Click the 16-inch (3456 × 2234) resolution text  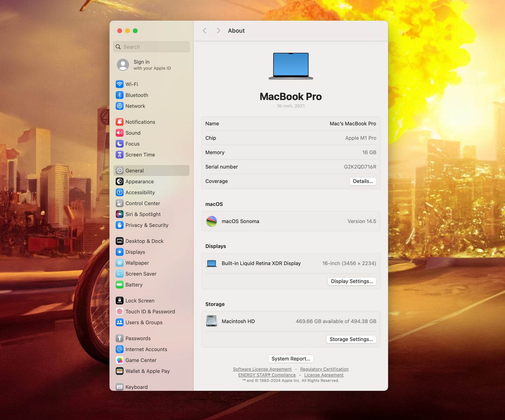coord(349,263)
